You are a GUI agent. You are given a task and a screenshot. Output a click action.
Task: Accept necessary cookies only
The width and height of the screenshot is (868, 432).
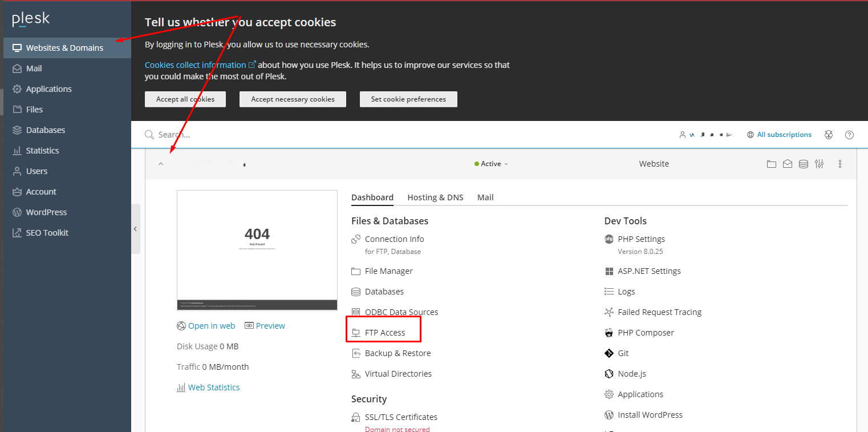point(293,99)
